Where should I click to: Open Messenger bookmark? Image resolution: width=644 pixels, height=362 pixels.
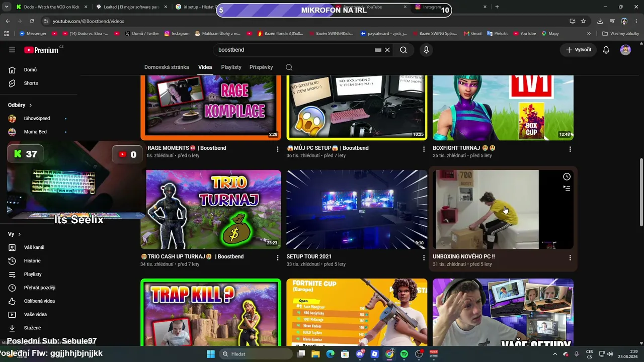[33, 34]
